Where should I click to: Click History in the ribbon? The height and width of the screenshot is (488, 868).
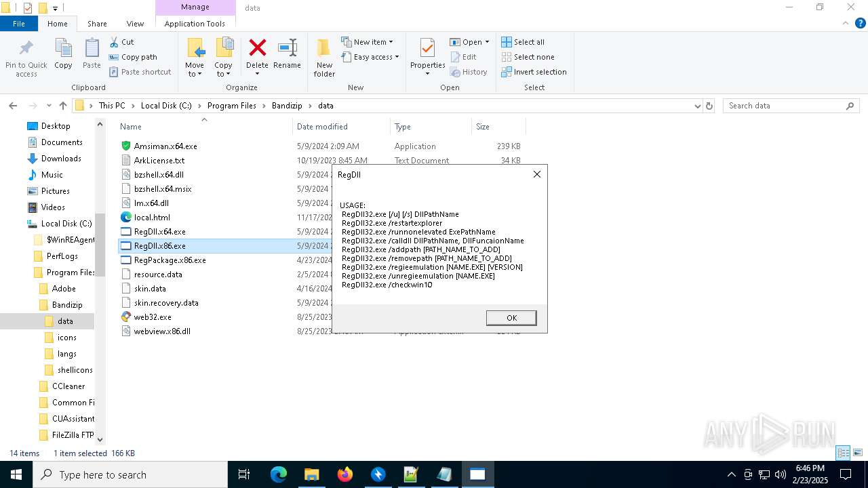pos(469,72)
